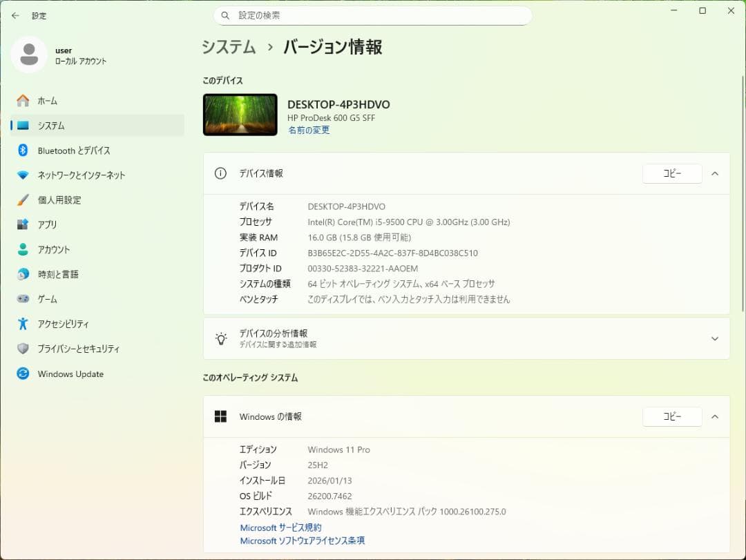
Task: Copy device information with コピー button
Action: (671, 173)
